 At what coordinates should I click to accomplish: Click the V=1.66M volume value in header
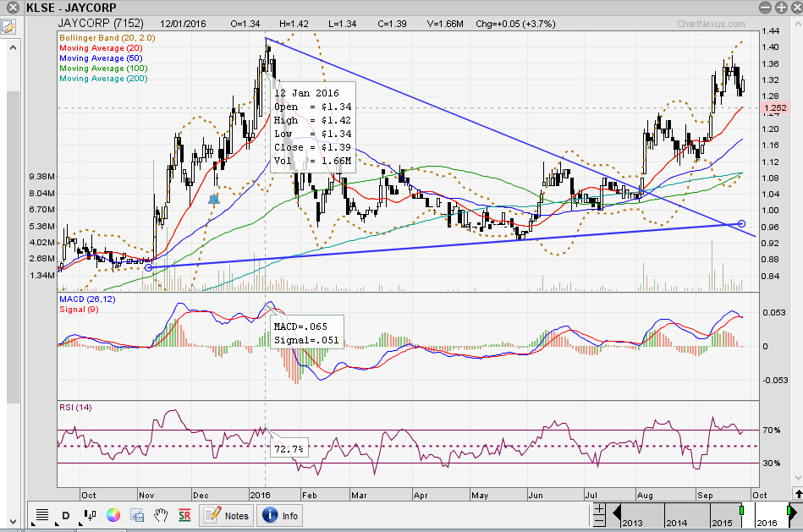point(445,24)
